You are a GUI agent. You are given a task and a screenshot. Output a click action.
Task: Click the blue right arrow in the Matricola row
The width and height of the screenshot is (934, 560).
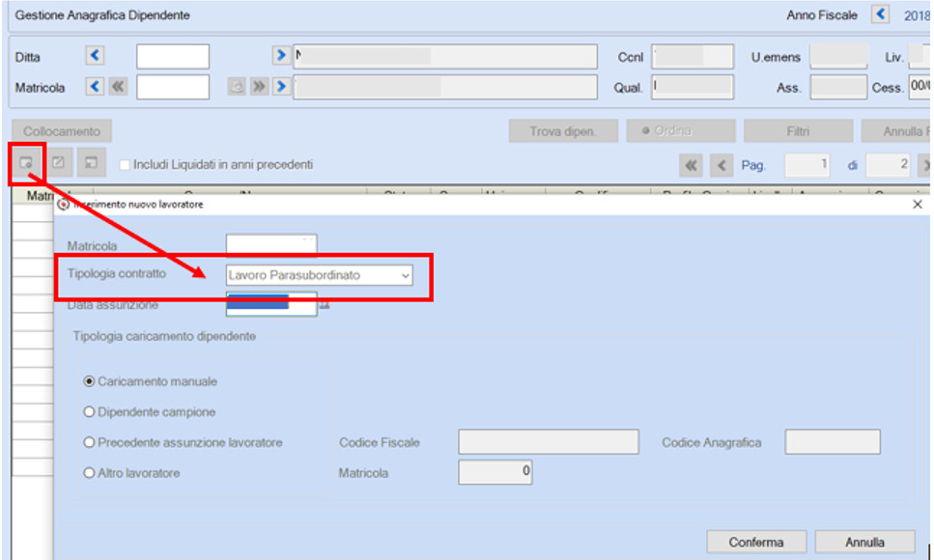coord(281,87)
